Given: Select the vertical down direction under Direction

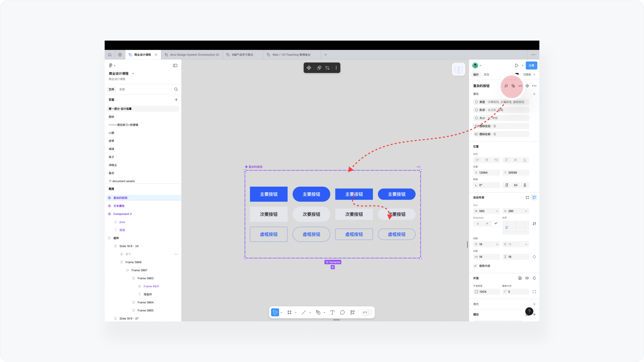Looking at the screenshot, I should [x=478, y=224].
